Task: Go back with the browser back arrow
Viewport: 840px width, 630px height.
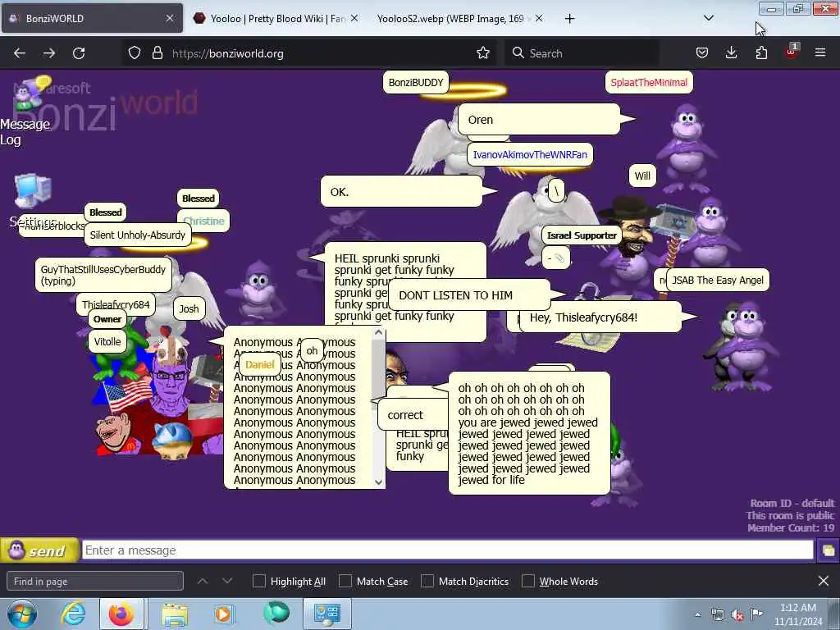Action: (20, 53)
